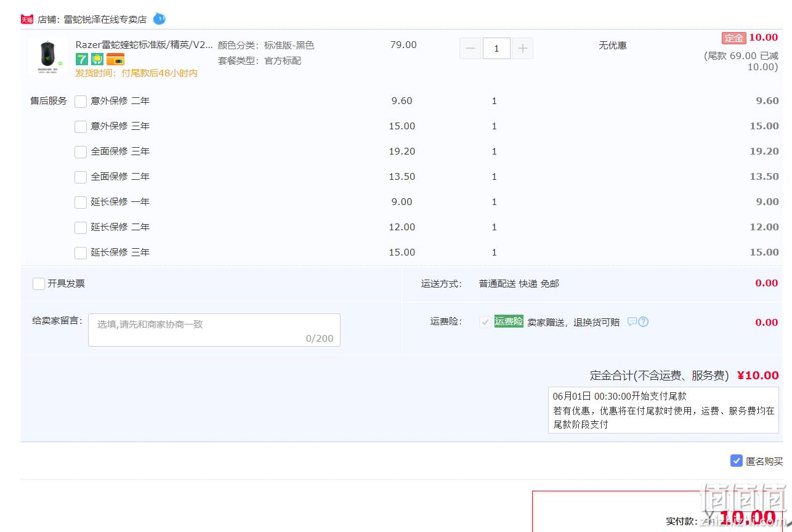This screenshot has height=532, width=792.
Task: Check 意外保修 二年 service option
Action: pyautogui.click(x=81, y=102)
